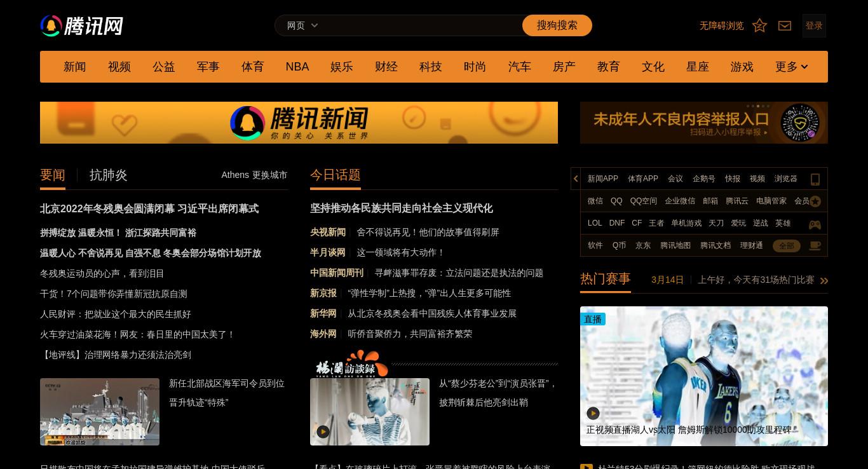The height and width of the screenshot is (469, 868).
Task: Open 科技 in the navigation bar
Action: click(x=431, y=67)
